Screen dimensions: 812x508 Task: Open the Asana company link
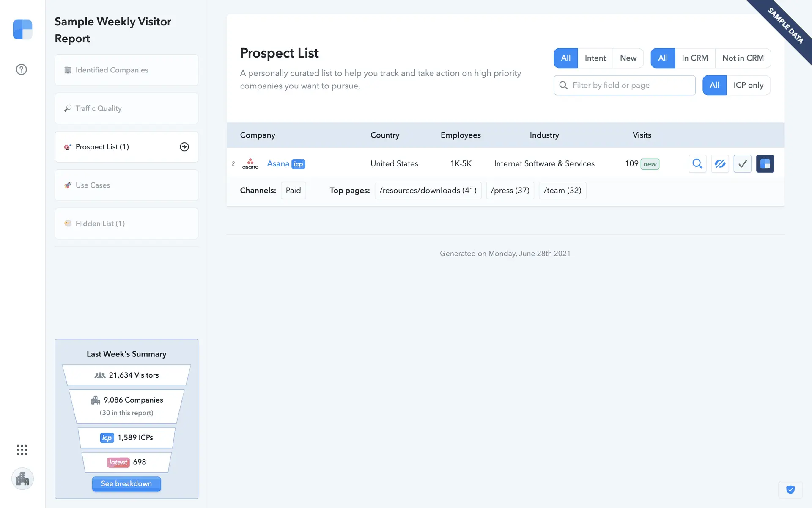point(278,164)
